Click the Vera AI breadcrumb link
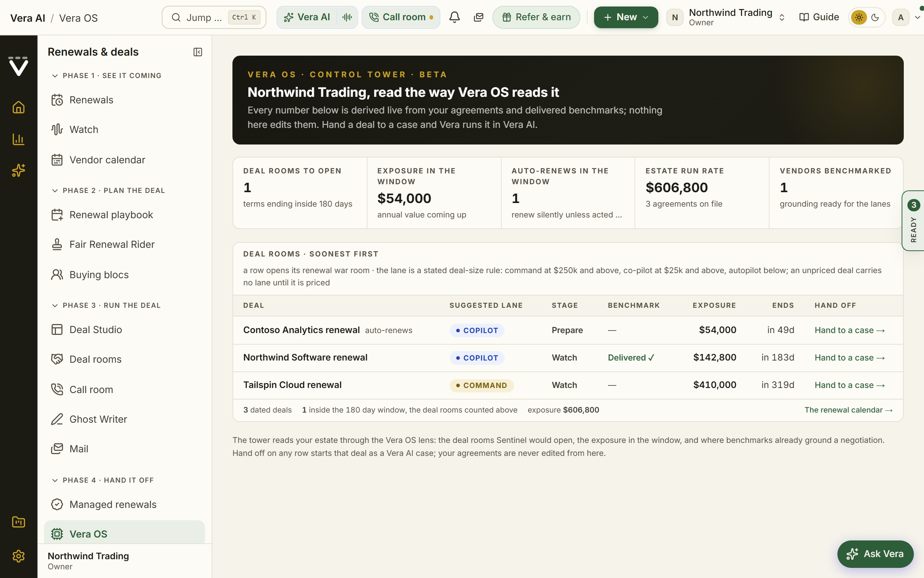924x578 pixels. pyautogui.click(x=27, y=18)
